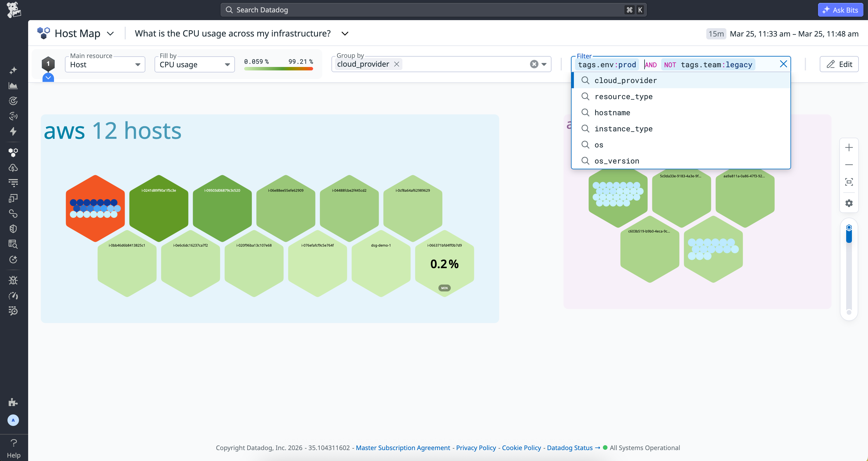Remove the cloud_provider group-by tag
This screenshot has height=461, width=868.
[x=397, y=64]
